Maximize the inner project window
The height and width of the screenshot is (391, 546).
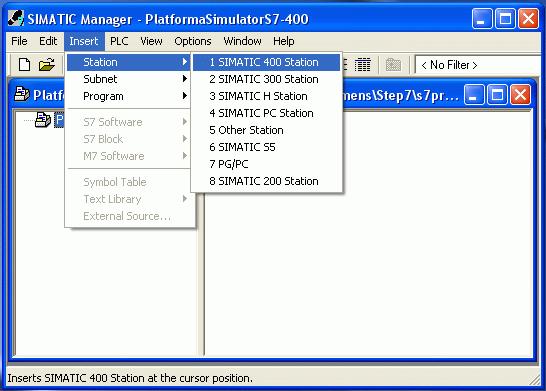497,94
